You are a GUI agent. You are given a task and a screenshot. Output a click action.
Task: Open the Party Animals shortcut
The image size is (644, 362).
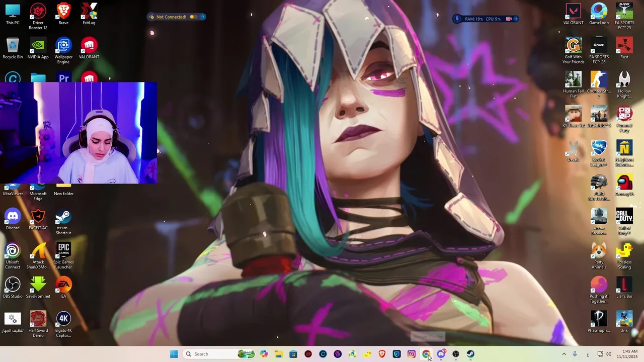coord(599,256)
